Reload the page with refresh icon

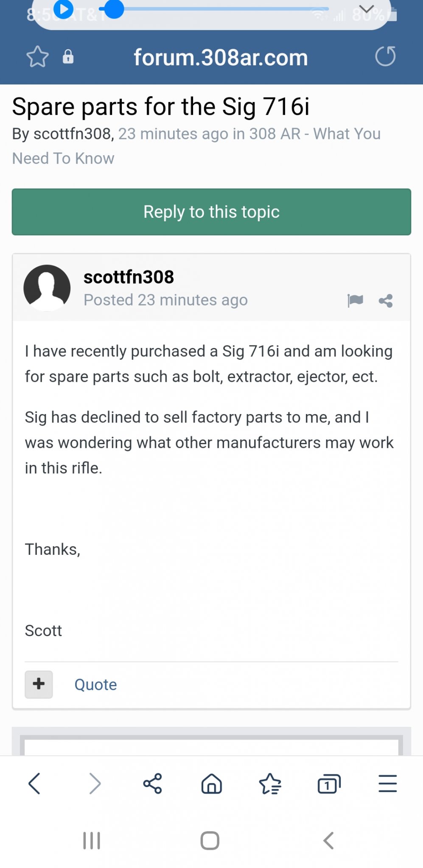point(385,57)
